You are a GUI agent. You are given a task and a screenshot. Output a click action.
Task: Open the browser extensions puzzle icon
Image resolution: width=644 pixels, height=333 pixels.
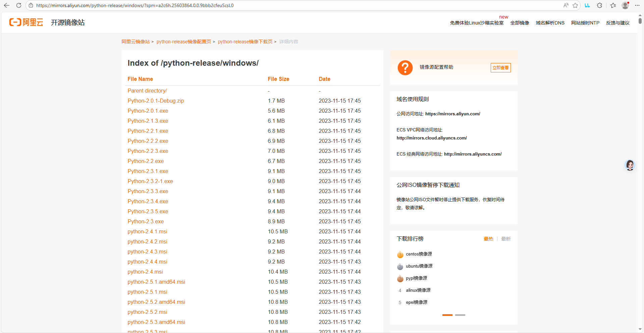tap(599, 5)
